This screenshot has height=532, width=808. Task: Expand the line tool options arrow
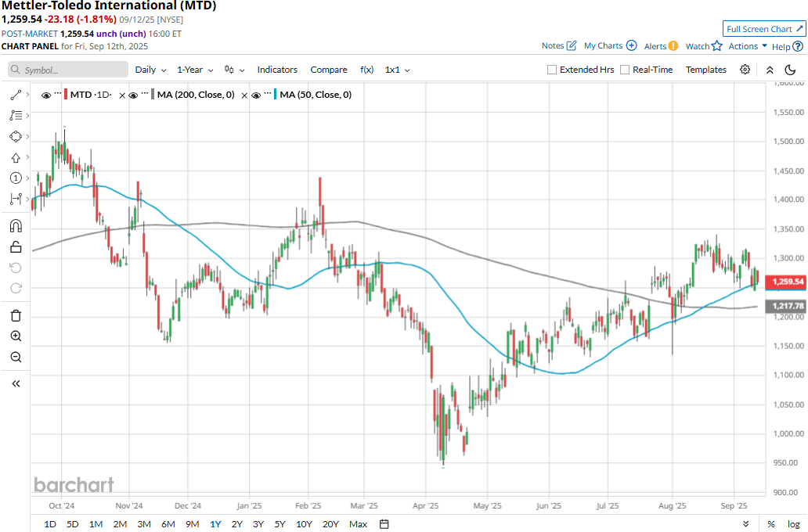[x=27, y=95]
